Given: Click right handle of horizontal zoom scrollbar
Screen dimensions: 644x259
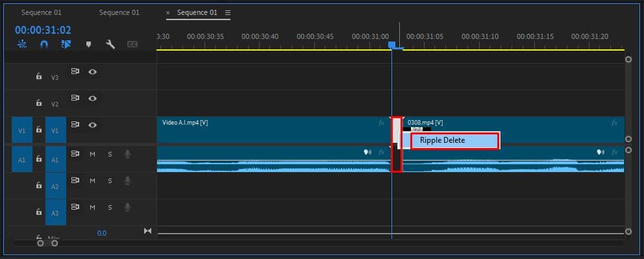Looking at the screenshot, I should (55, 243).
